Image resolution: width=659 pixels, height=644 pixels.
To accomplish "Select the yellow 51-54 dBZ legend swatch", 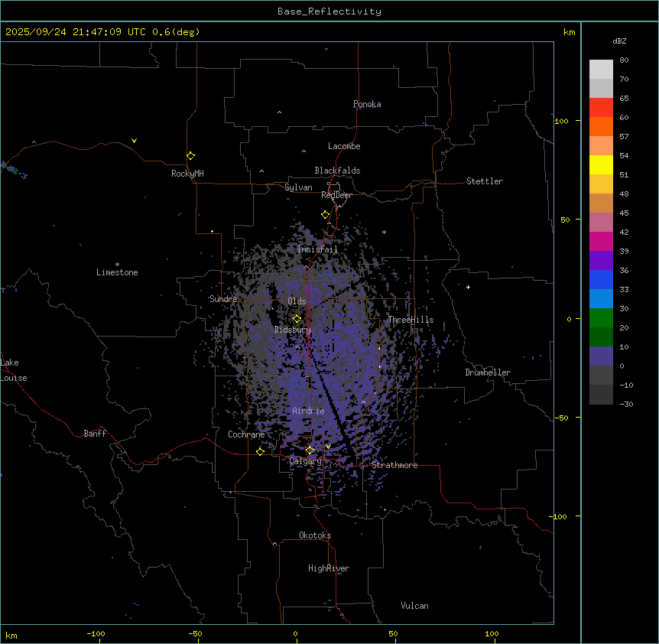I will [x=601, y=164].
